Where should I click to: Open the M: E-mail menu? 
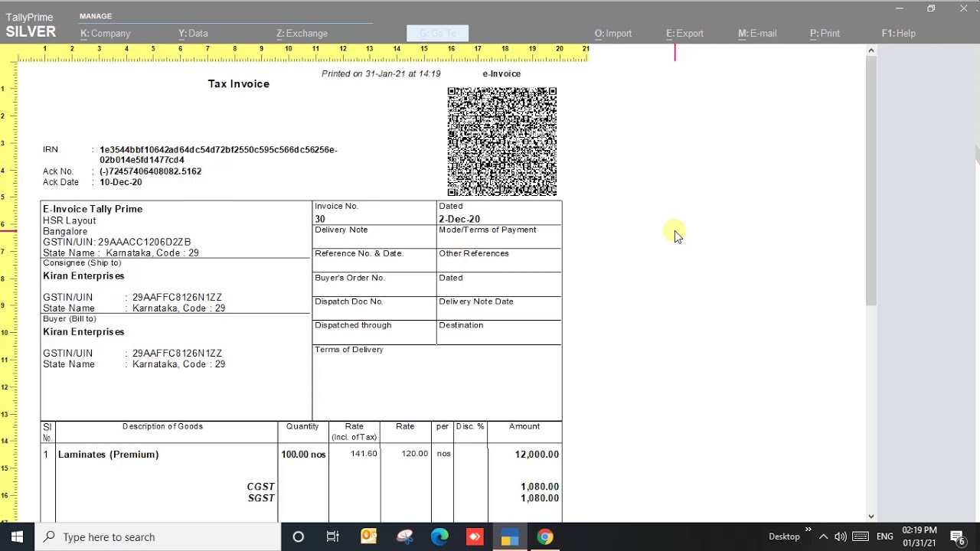757,34
